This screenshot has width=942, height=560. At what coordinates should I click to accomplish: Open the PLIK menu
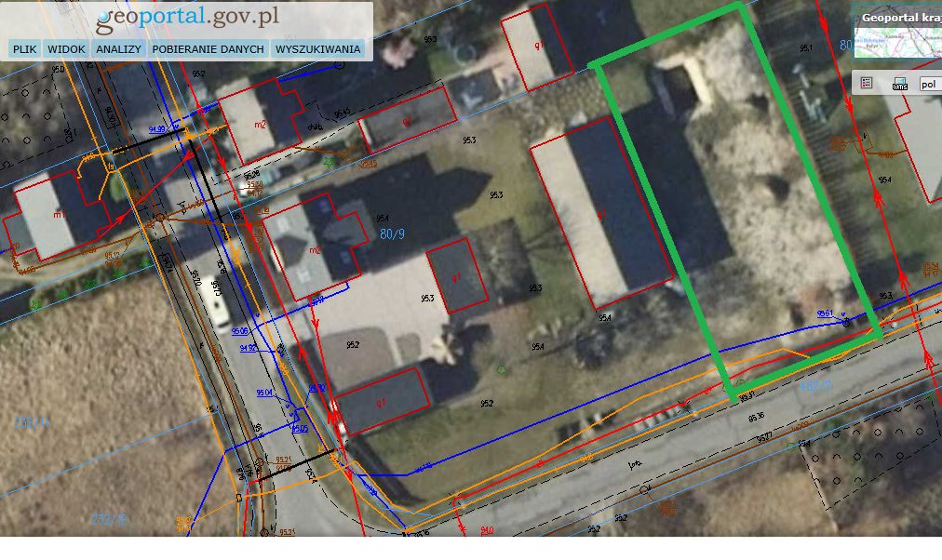(24, 49)
